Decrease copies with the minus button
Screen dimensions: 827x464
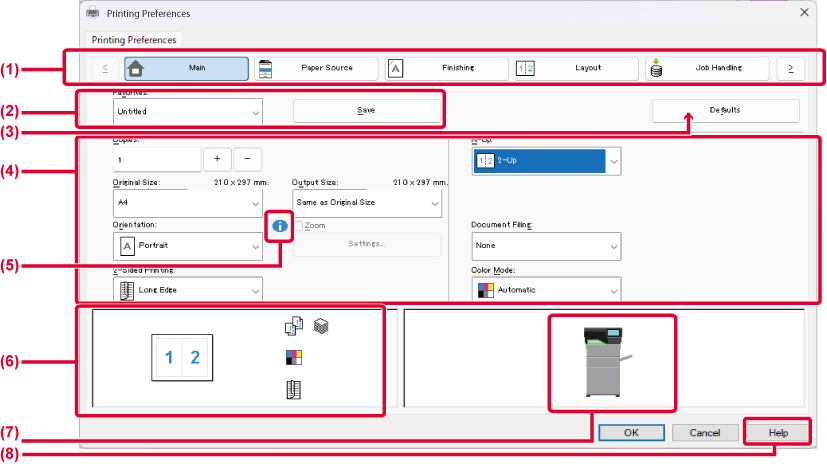click(x=247, y=159)
